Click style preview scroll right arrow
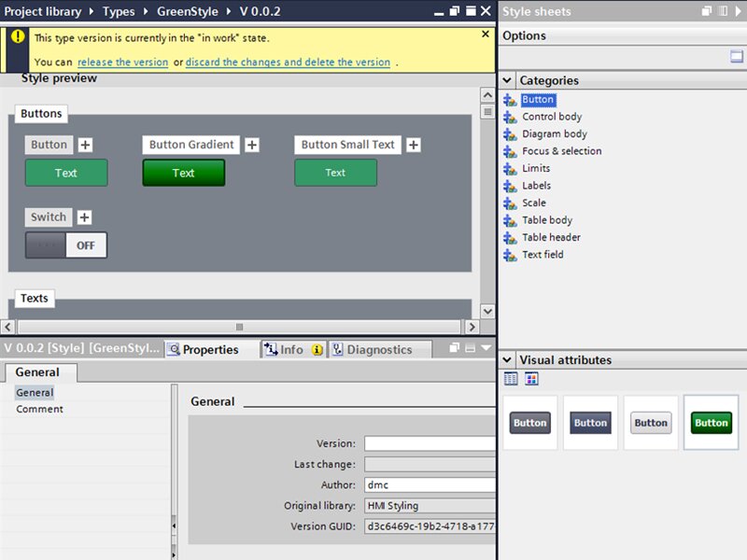 [472, 328]
